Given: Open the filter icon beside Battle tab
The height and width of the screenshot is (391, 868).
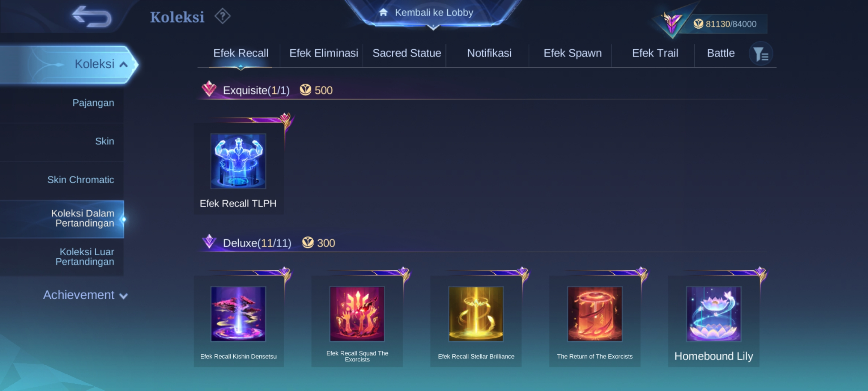Looking at the screenshot, I should point(761,54).
